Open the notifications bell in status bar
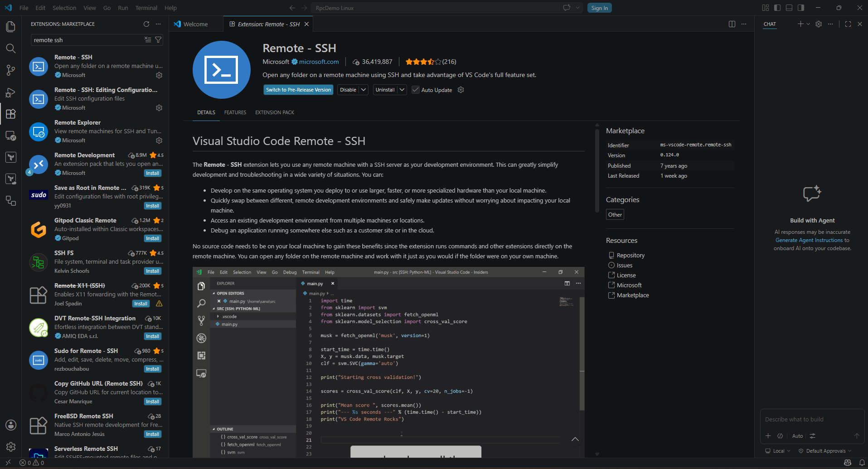This screenshot has height=469, width=868. click(x=862, y=463)
